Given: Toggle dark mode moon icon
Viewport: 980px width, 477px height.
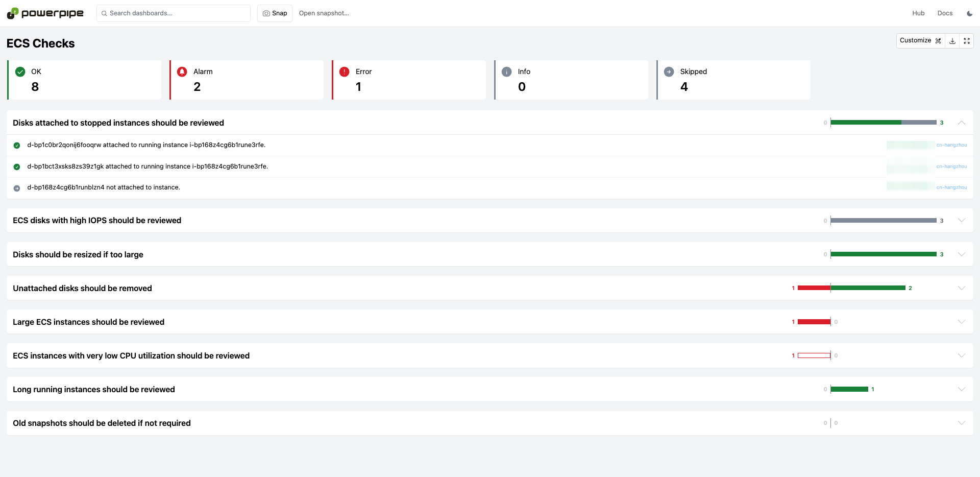Looking at the screenshot, I should 969,13.
